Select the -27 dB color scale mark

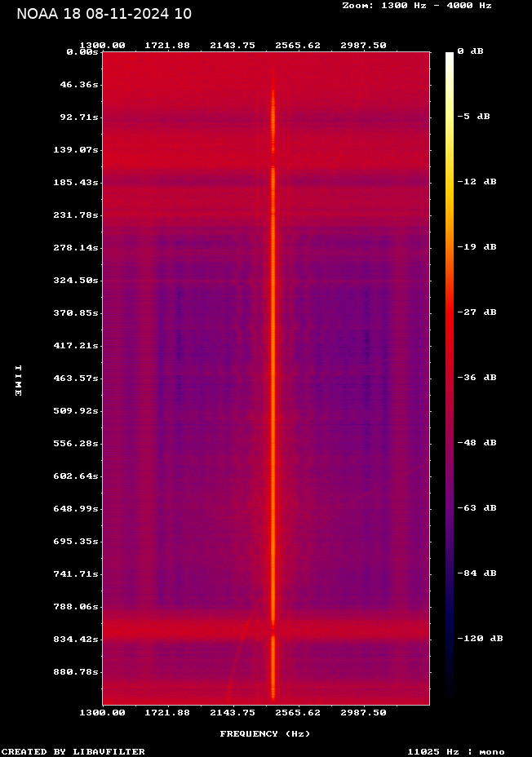[x=477, y=312]
